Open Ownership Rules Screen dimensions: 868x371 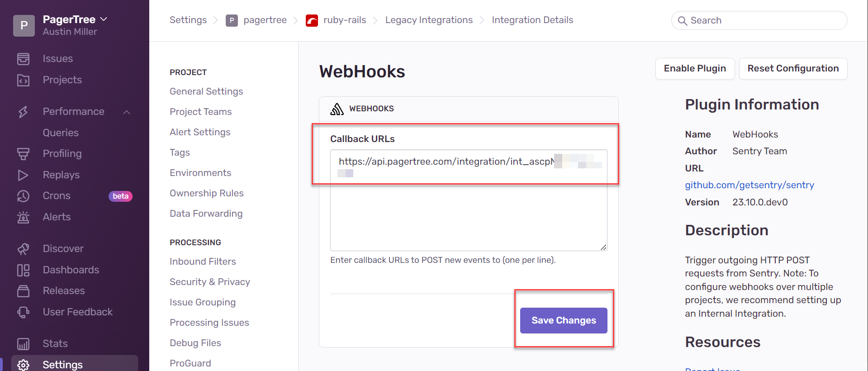[207, 193]
